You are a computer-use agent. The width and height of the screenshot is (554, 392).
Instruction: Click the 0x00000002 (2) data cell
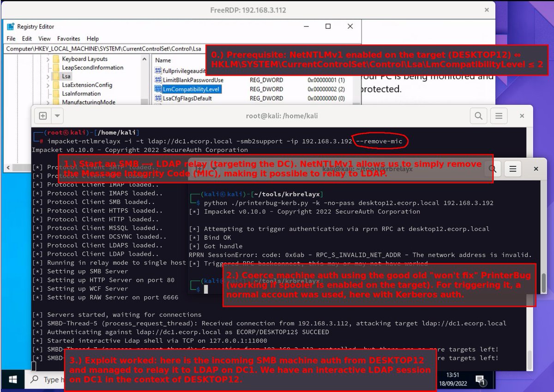click(326, 89)
